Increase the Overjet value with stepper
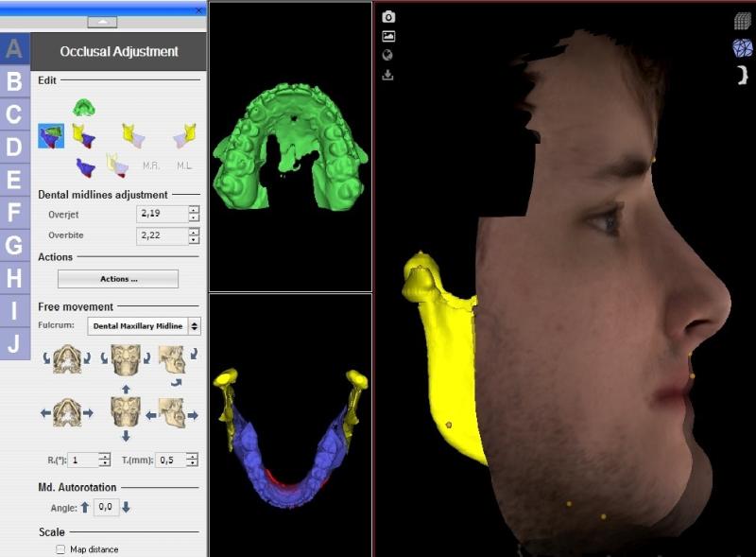Viewport: 756px width, 557px height. click(194, 210)
